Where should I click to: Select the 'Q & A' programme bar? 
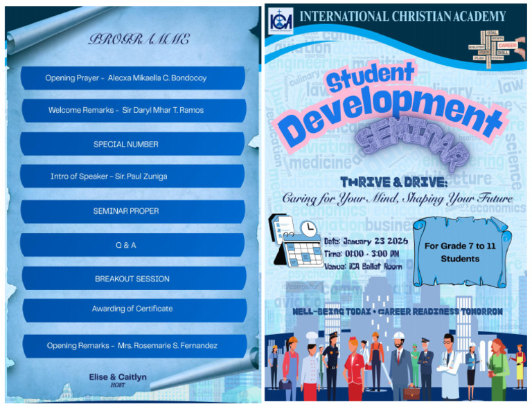pos(132,245)
